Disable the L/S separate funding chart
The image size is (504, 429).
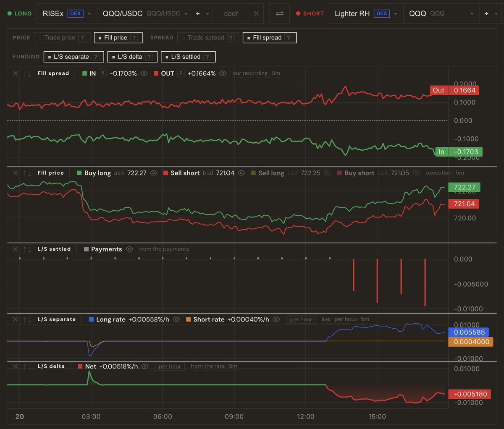73,57
